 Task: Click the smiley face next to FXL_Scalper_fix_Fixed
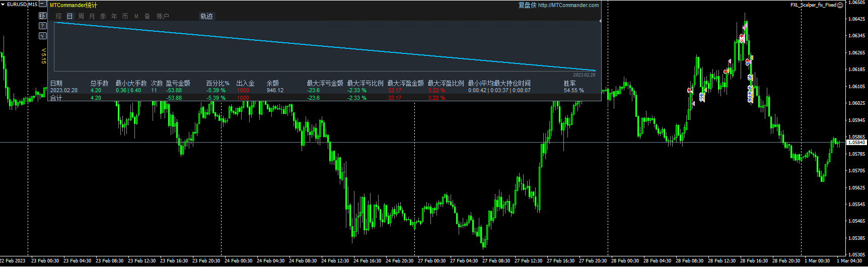tap(840, 5)
